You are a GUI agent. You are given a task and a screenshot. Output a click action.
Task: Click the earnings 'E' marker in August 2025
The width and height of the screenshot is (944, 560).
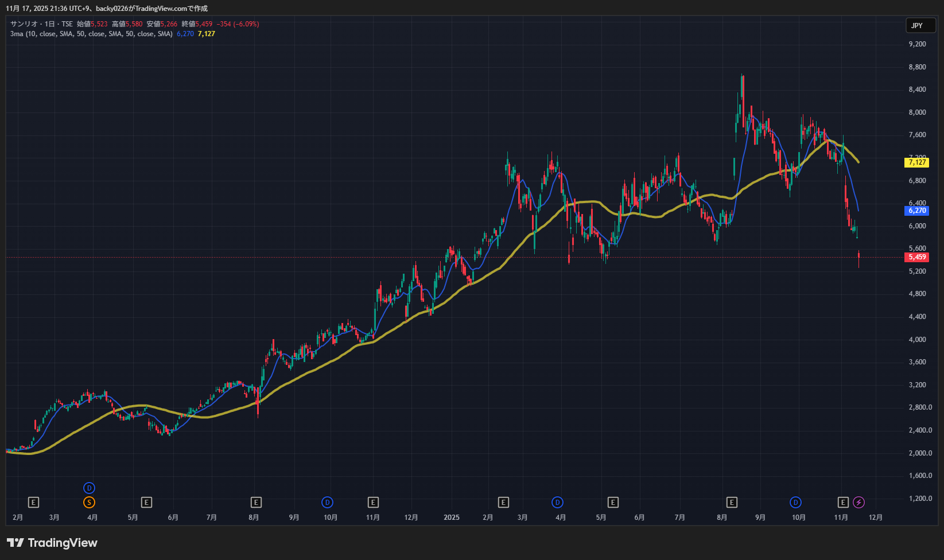click(732, 503)
